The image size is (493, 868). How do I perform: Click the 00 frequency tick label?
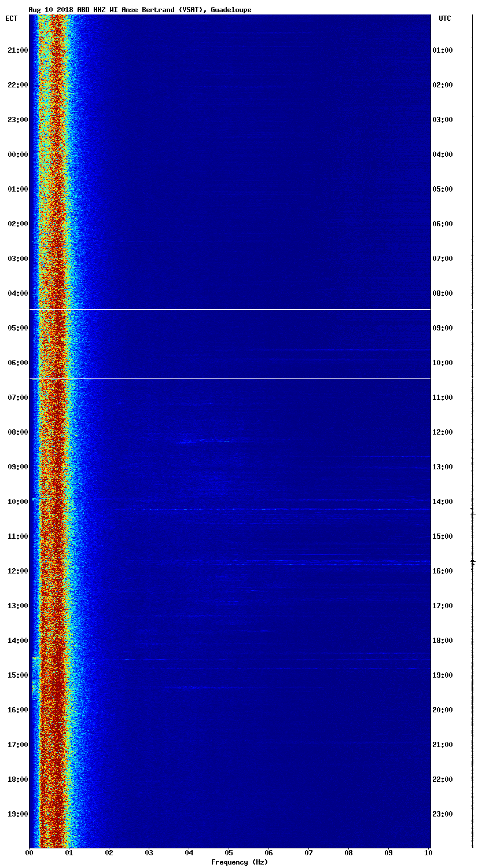[x=29, y=853]
